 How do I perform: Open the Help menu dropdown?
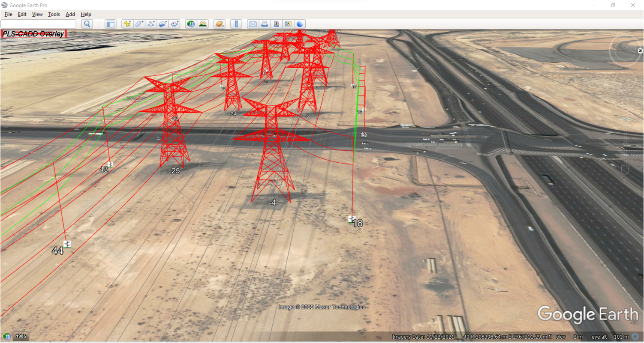coord(86,14)
